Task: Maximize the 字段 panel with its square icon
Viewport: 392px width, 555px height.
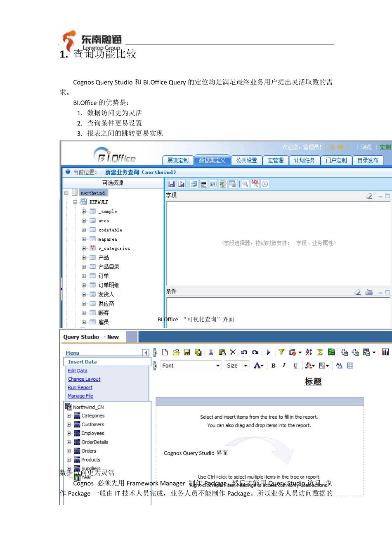Action: pyautogui.click(x=387, y=196)
